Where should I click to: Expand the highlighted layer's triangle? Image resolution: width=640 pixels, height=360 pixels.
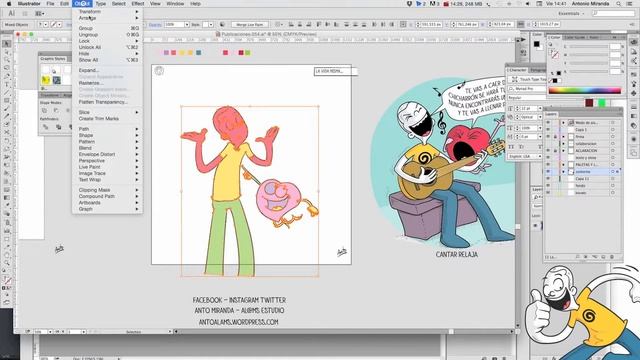(564, 172)
